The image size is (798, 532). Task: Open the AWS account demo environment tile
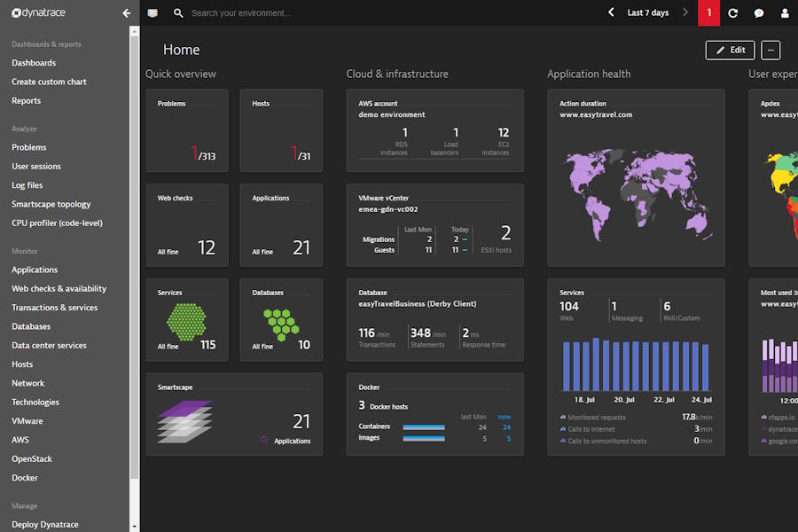tap(434, 131)
